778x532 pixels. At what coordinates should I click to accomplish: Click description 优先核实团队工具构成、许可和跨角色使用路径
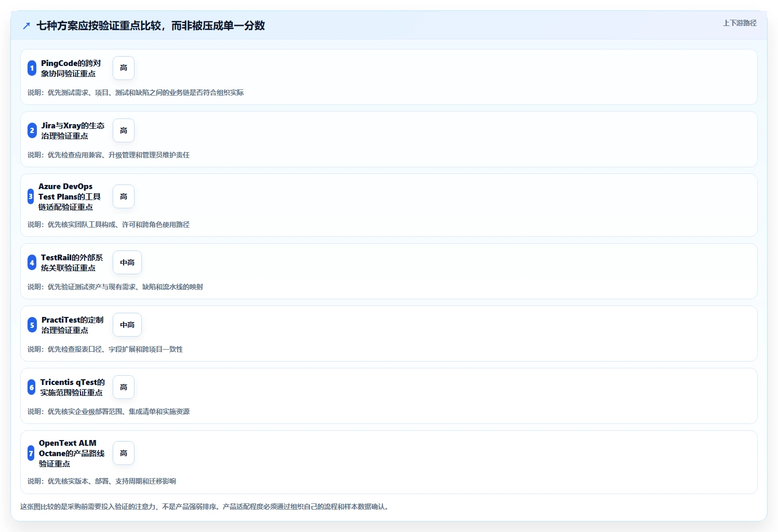(109, 224)
